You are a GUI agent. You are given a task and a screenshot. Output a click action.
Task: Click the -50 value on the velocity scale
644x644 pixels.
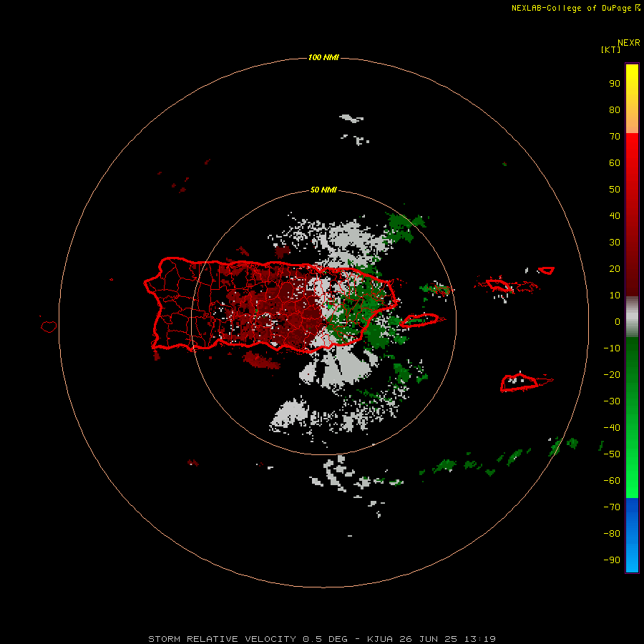[x=612, y=454]
